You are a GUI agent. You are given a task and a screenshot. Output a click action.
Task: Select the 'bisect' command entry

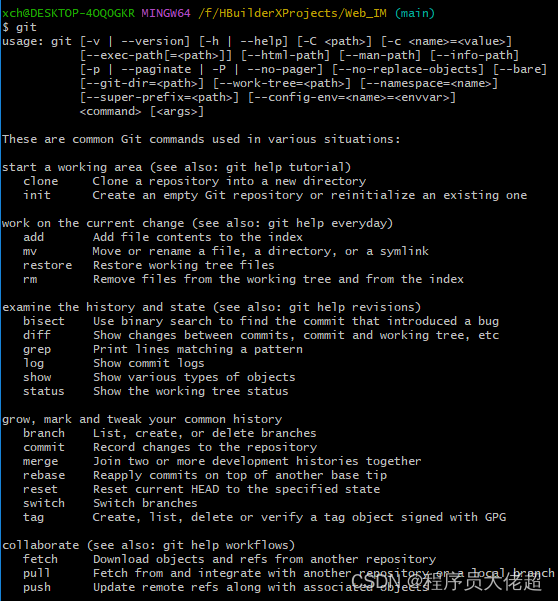[x=44, y=321]
